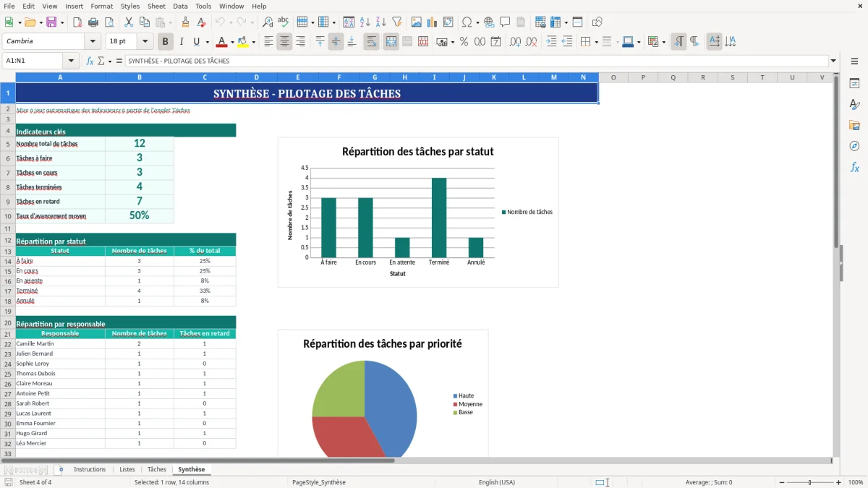Run the spelling check icon
The image size is (868, 488).
pyautogui.click(x=284, y=22)
